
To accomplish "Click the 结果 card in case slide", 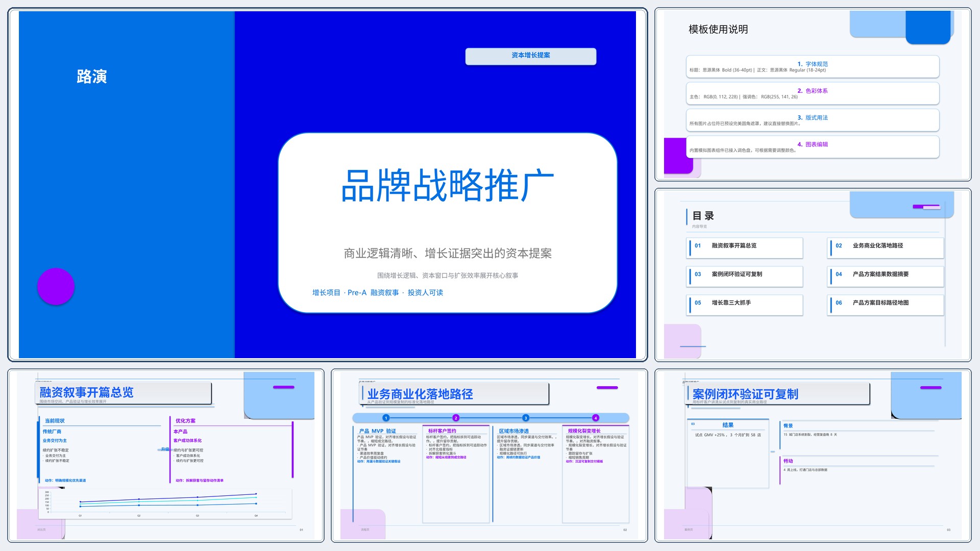I will (x=728, y=453).
